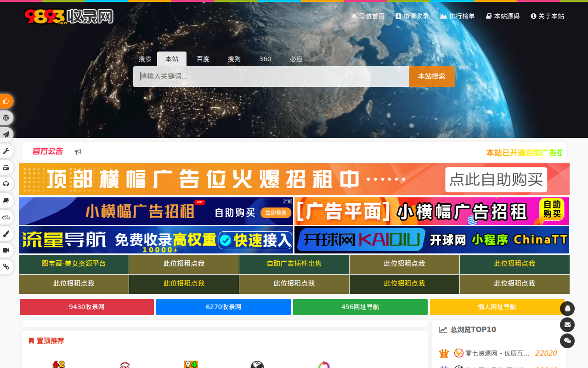Click the 本站搜索 search button

[431, 76]
